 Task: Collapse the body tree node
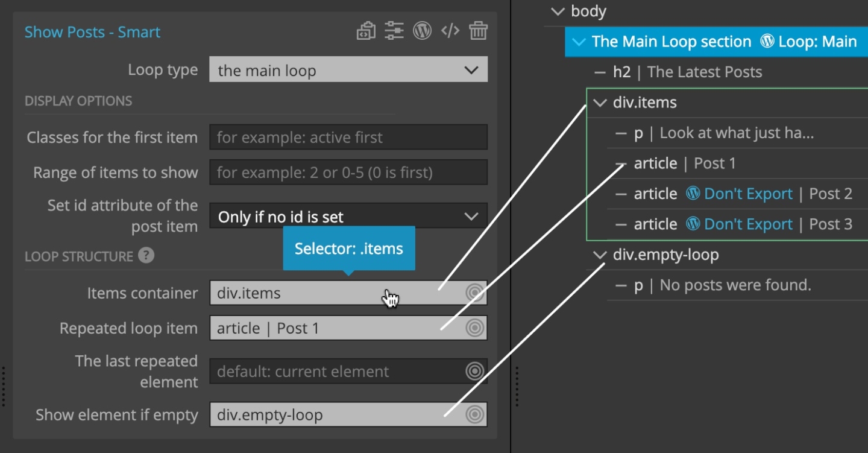[x=558, y=11]
